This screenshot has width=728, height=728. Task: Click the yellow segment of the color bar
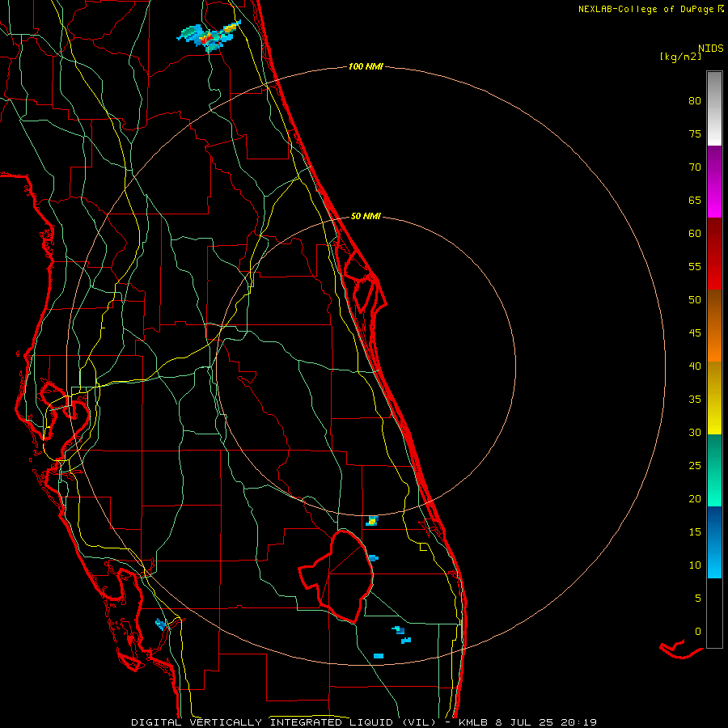[714, 398]
